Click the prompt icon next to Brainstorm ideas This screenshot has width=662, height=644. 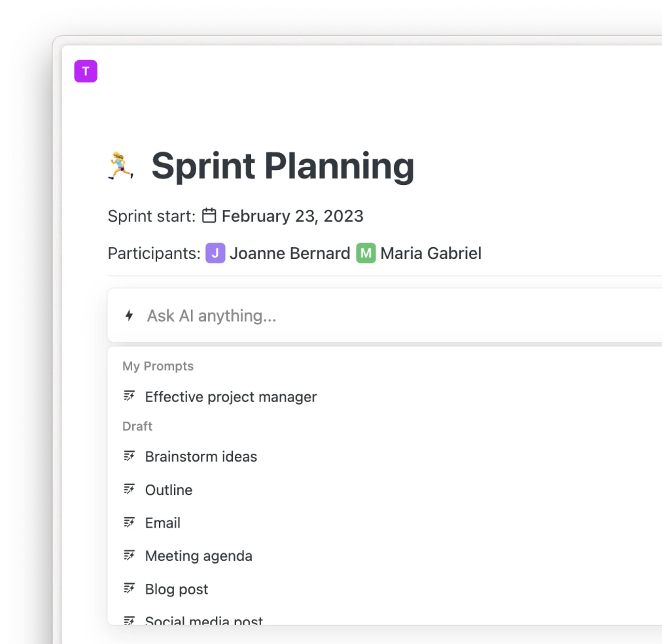[130, 456]
